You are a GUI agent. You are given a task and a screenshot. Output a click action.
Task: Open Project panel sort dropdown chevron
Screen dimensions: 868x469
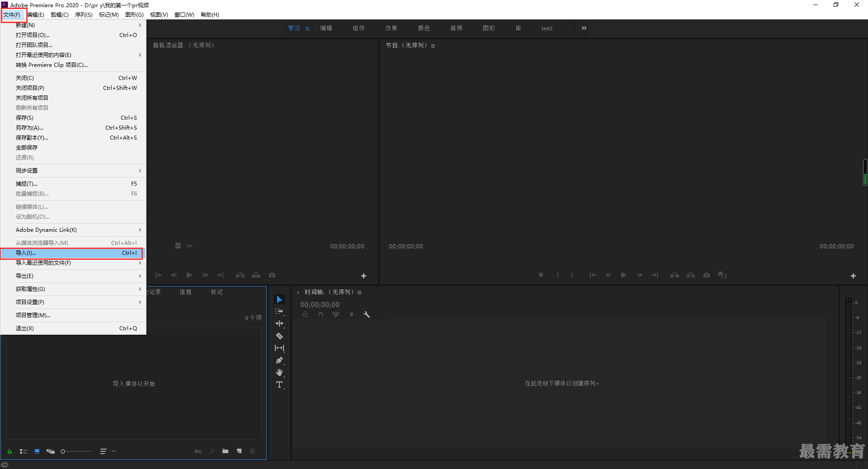(x=114, y=451)
